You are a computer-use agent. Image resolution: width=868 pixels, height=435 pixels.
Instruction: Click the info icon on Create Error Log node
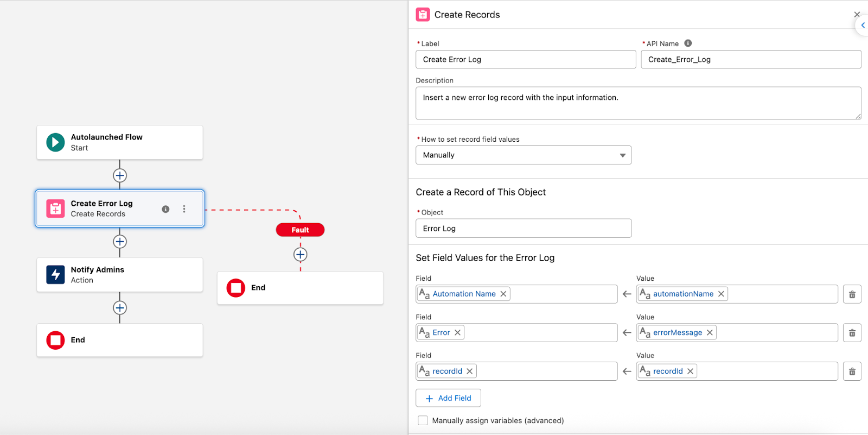point(165,209)
